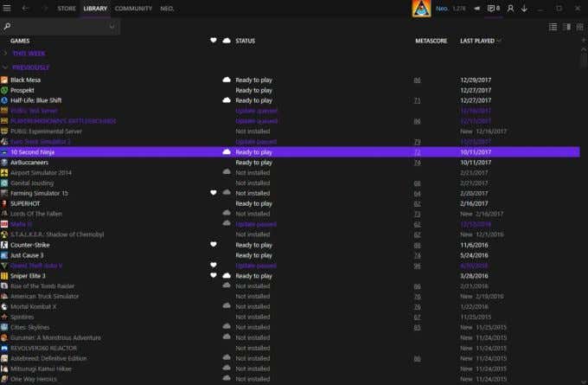
Task: Sort by cloud column header icon
Action: 227,40
